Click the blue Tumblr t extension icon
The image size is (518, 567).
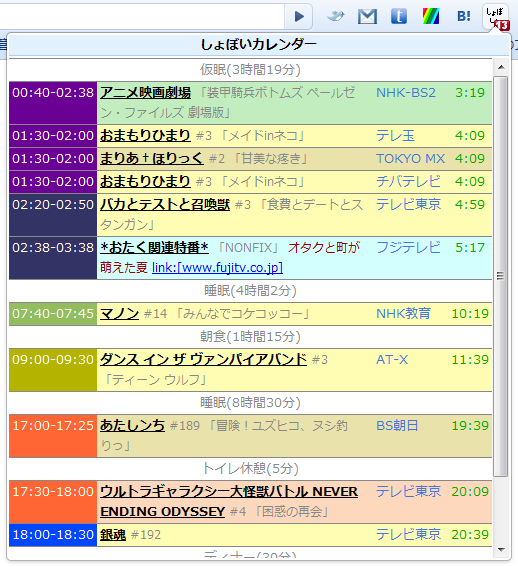(x=399, y=16)
